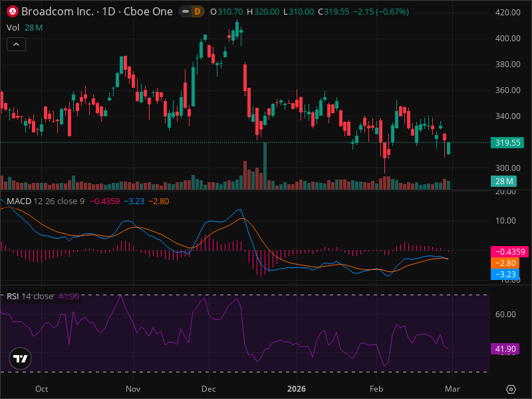The width and height of the screenshot is (532, 399).
Task: Click the 10.00 MACD axis level
Action: tap(505, 221)
